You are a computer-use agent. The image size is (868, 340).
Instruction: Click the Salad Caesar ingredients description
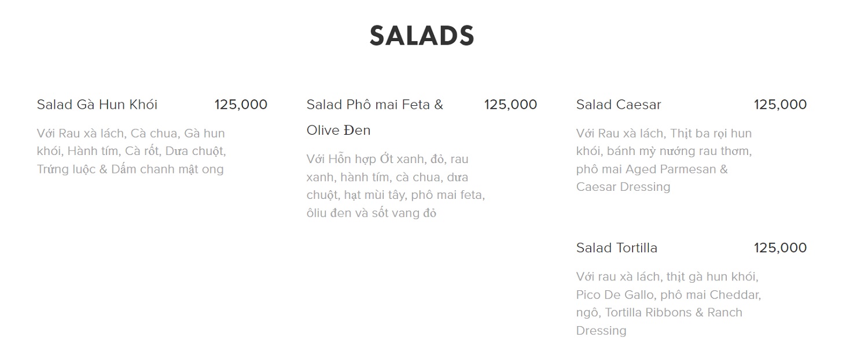click(x=664, y=160)
